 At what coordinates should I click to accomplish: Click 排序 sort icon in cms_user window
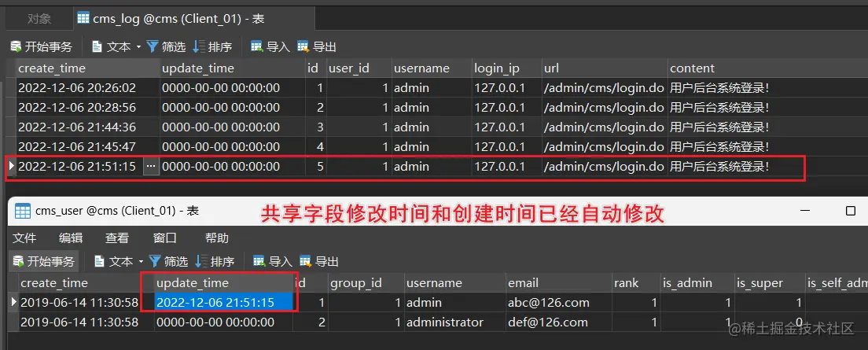point(201,261)
